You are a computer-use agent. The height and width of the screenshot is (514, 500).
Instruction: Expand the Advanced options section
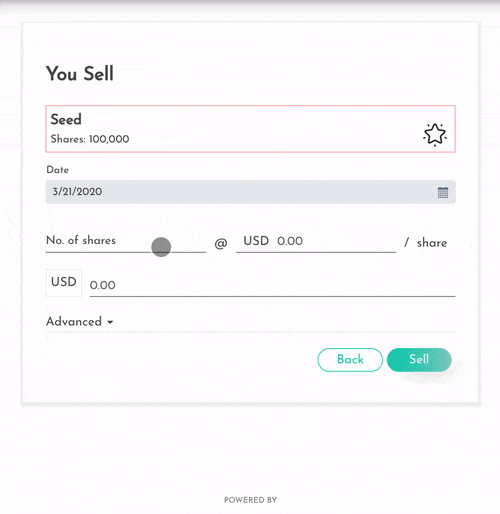(x=80, y=322)
